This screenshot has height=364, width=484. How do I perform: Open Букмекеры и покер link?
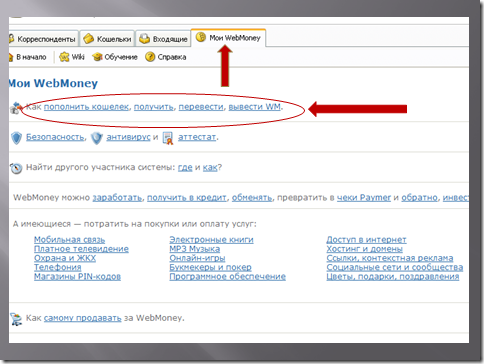(210, 267)
